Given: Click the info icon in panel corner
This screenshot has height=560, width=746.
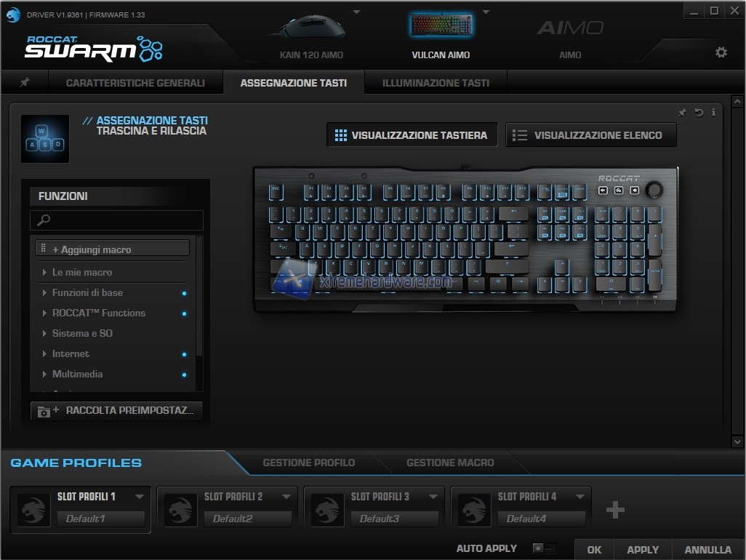Looking at the screenshot, I should coord(713,113).
